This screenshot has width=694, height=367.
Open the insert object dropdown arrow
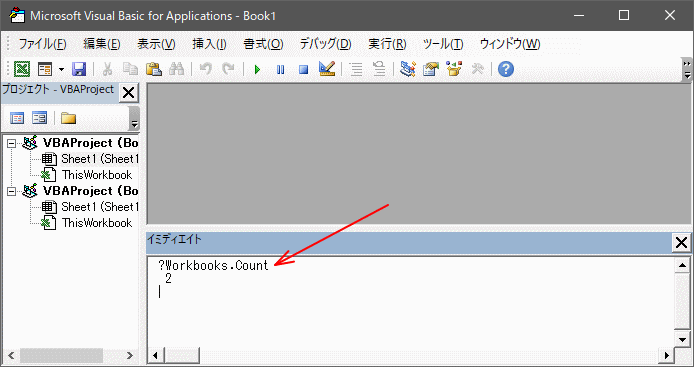61,70
